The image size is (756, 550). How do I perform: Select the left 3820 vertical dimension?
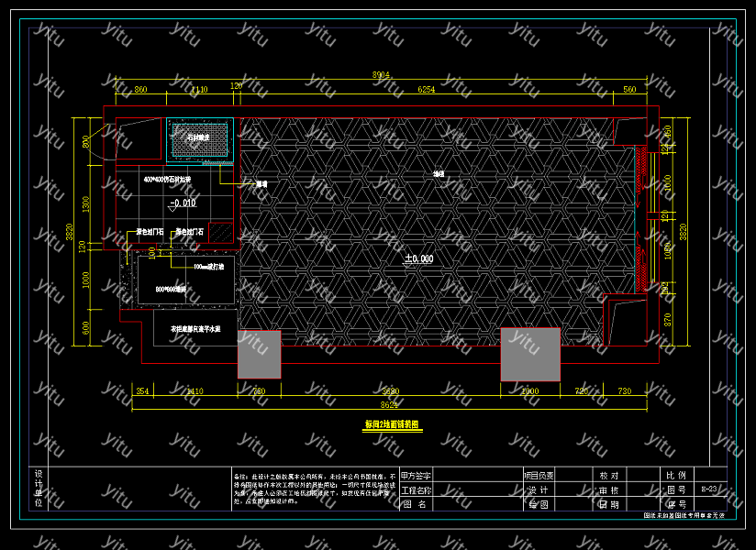[70, 232]
